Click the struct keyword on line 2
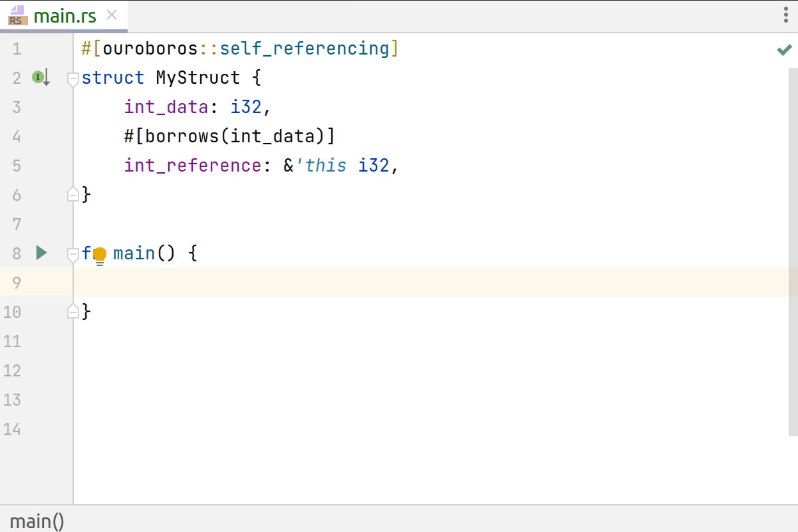 point(113,78)
